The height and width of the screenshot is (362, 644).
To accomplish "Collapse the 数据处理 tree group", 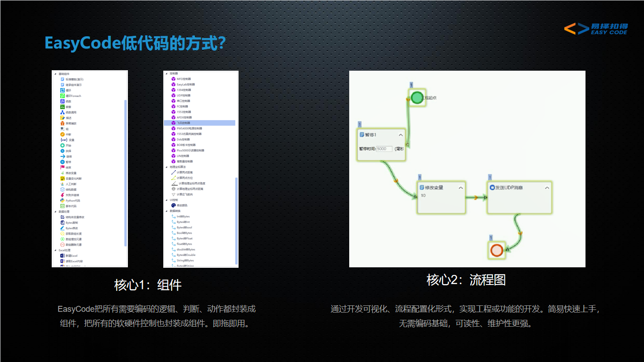I will coord(55,212).
